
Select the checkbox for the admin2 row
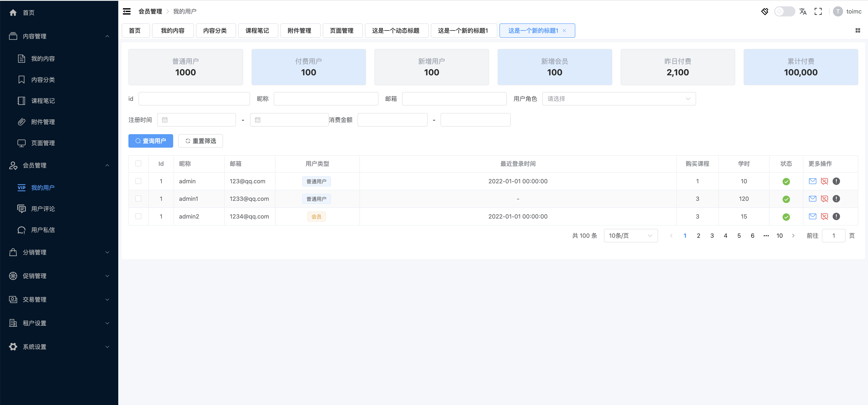(138, 216)
